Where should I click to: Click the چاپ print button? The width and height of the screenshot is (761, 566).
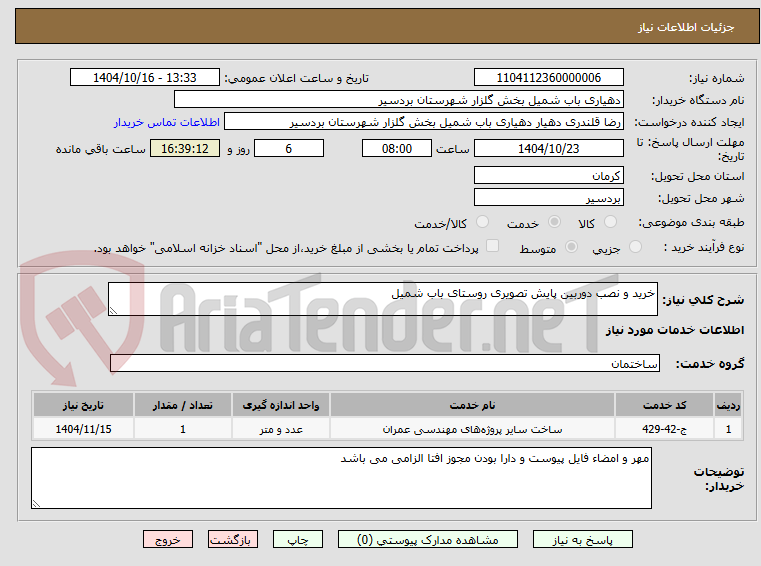298,539
